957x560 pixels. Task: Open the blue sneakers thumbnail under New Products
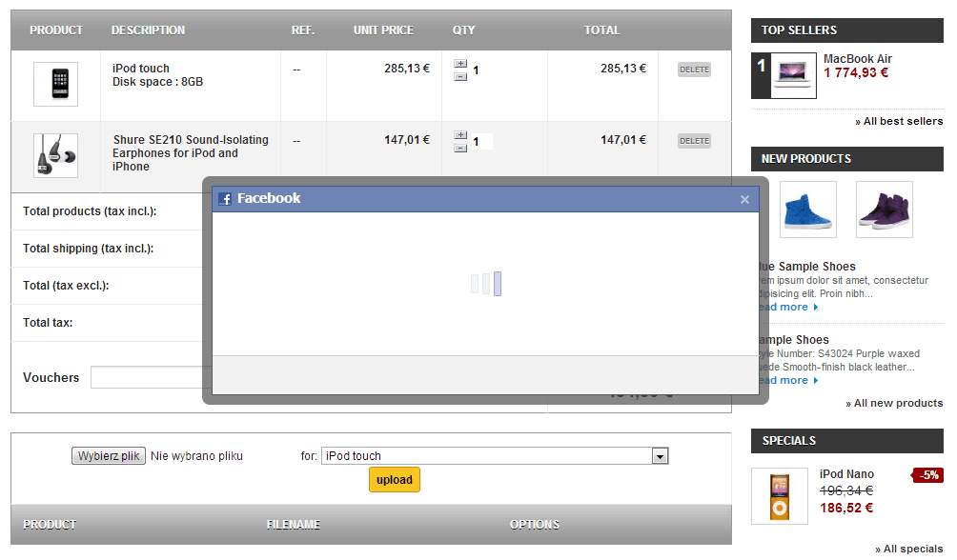tap(806, 209)
